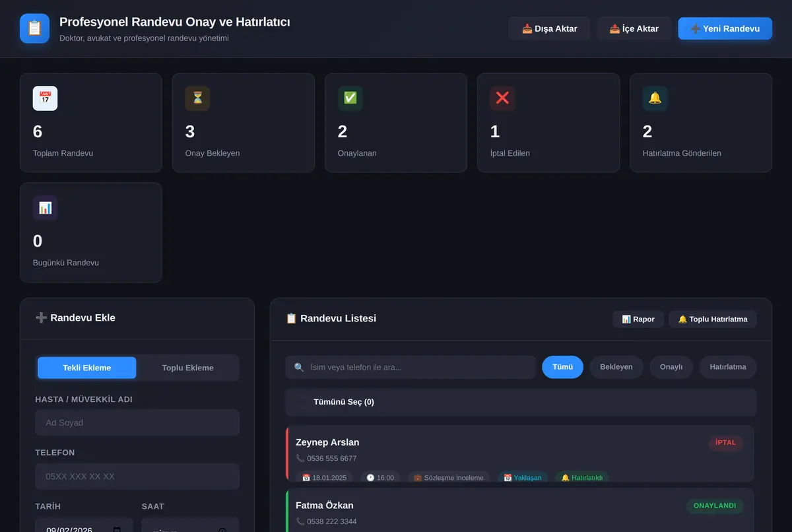The height and width of the screenshot is (532, 792).
Task: Click the bell icon on Hatırlatma Gönderilen card
Action: [655, 98]
